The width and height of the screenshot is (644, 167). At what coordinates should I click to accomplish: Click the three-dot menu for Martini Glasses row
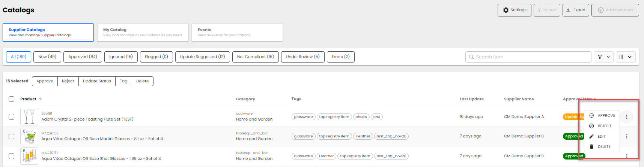tap(626, 136)
